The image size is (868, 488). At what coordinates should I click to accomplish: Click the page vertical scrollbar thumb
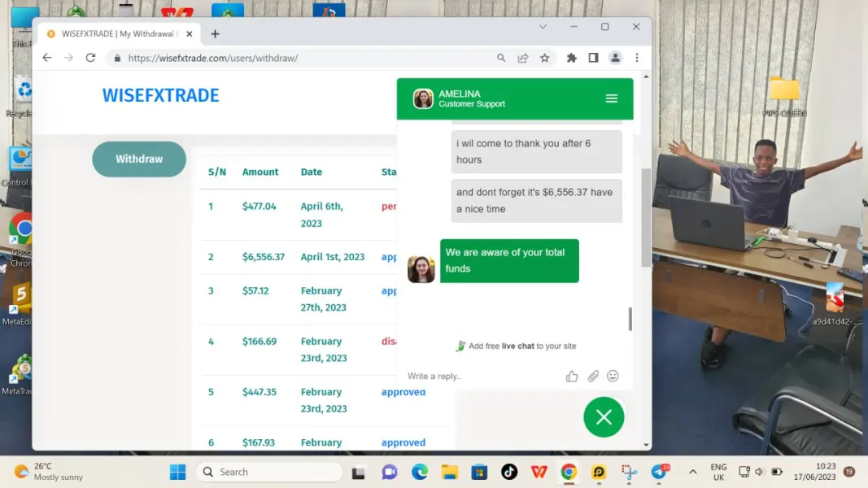pyautogui.click(x=646, y=217)
